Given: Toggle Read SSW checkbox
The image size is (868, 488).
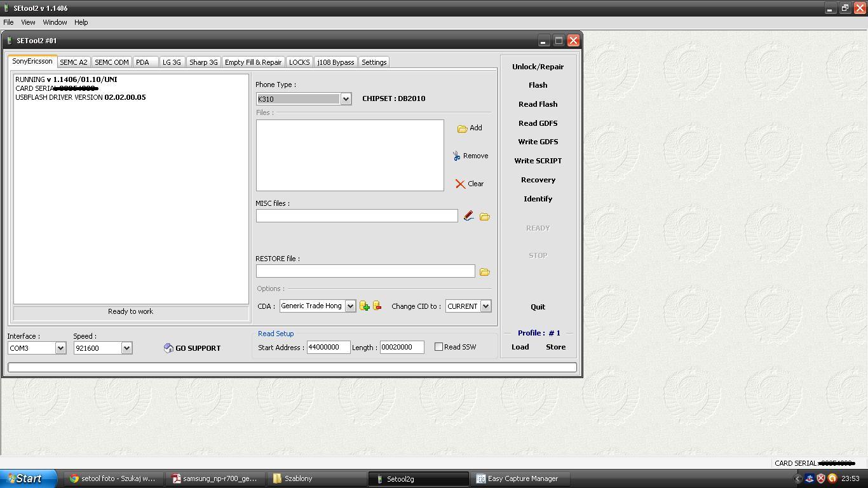Looking at the screenshot, I should (x=438, y=347).
